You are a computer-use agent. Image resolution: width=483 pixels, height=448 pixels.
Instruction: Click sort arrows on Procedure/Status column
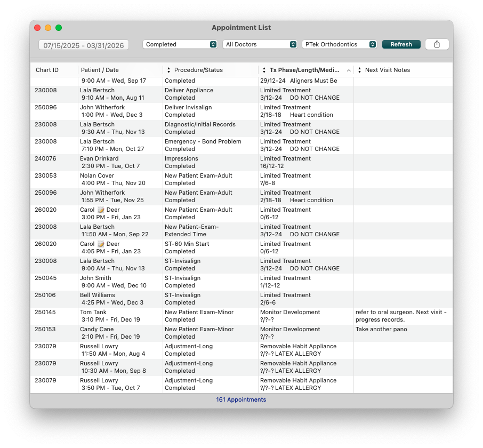pos(168,70)
